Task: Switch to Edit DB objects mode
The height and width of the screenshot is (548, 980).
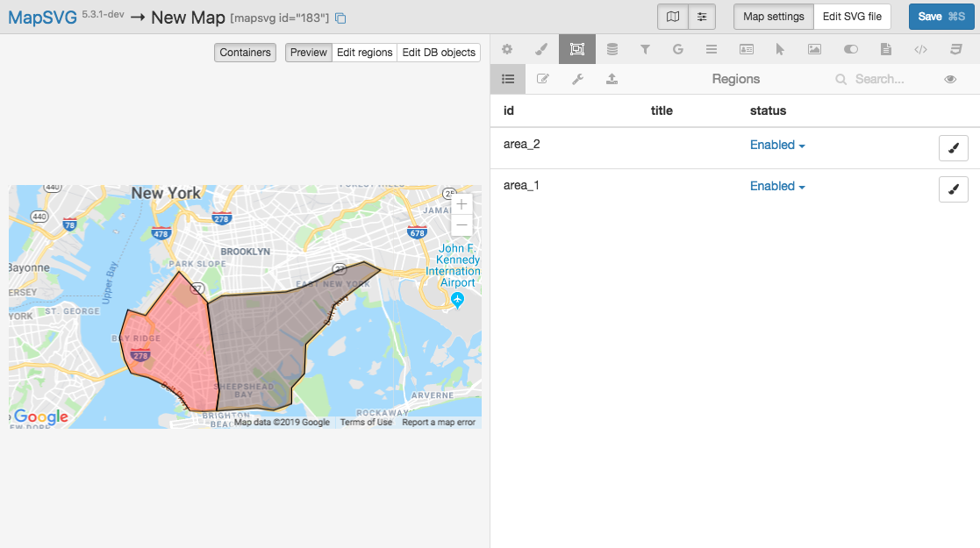Action: pyautogui.click(x=439, y=53)
